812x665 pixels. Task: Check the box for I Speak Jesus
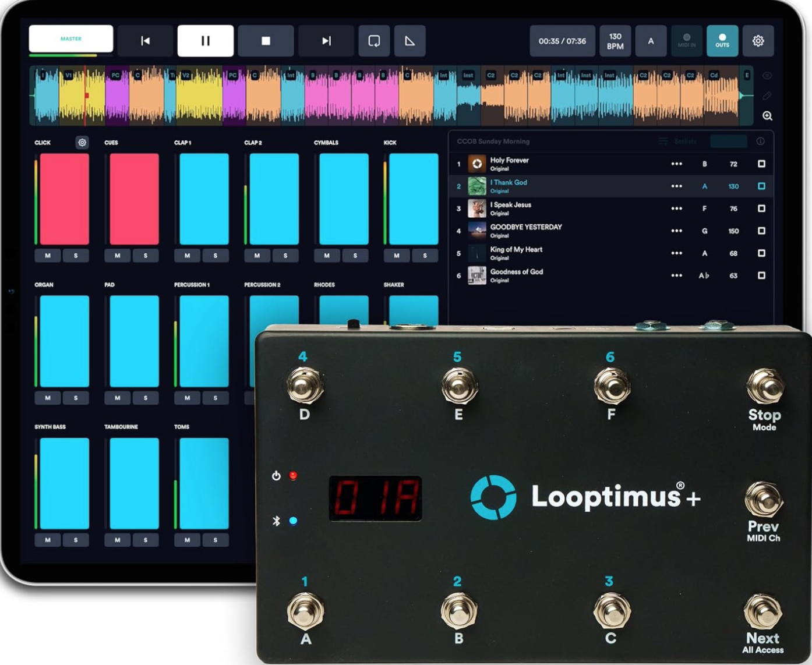[x=761, y=208]
